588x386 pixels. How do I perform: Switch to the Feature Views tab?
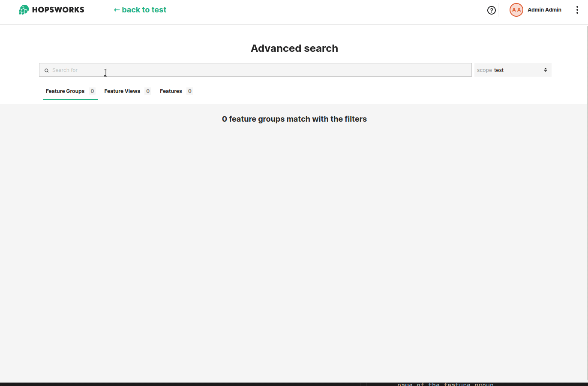tap(122, 91)
